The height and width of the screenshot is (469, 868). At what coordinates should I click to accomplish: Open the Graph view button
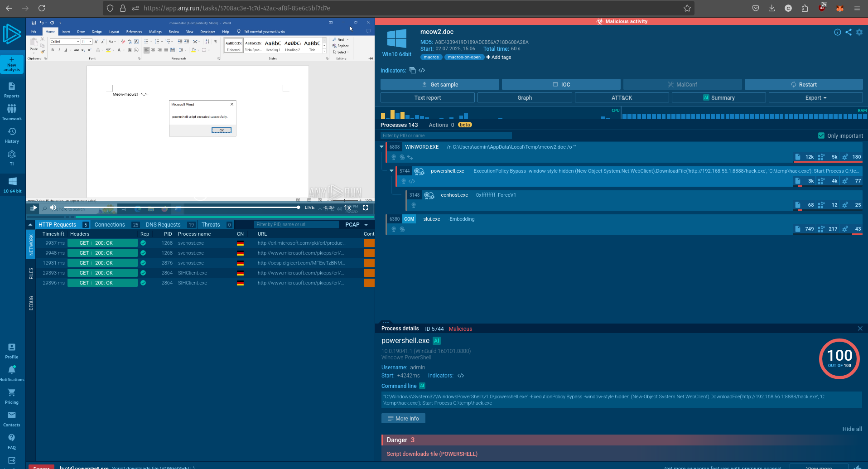point(525,97)
